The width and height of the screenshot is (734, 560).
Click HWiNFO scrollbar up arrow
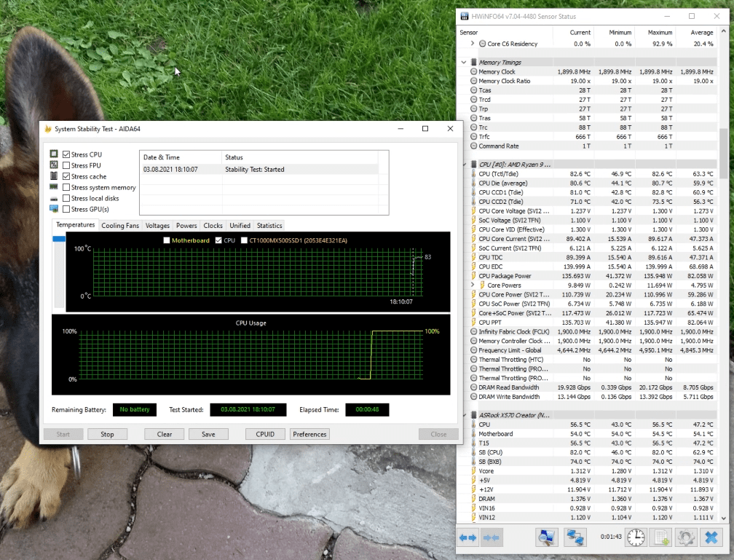(724, 32)
